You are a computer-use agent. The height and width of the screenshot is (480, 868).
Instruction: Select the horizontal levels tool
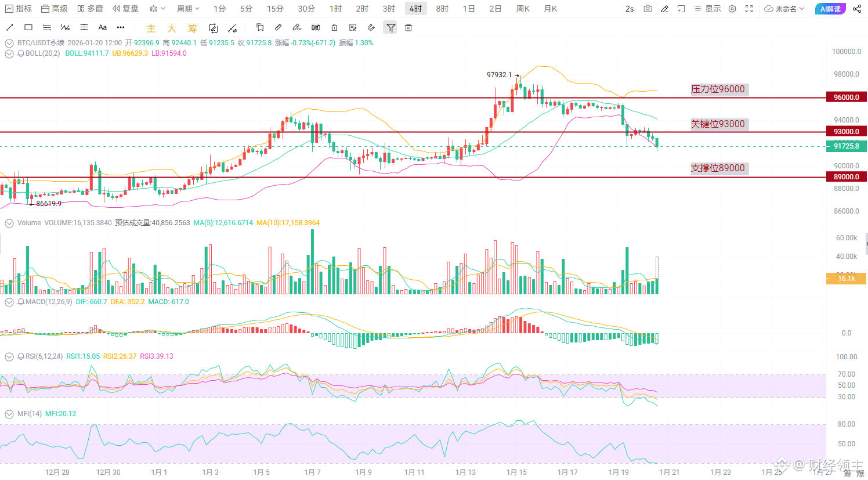point(84,27)
